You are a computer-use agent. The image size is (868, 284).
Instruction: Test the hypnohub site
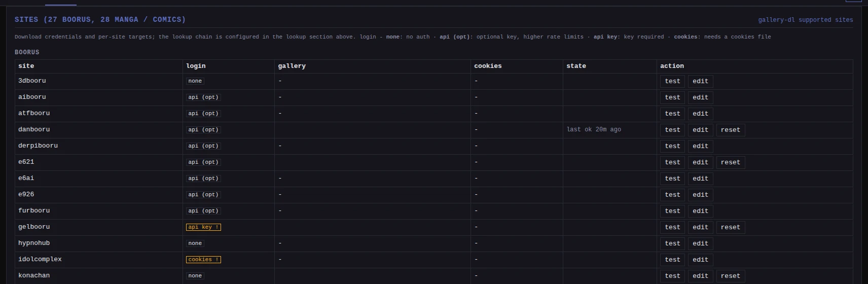coord(672,243)
